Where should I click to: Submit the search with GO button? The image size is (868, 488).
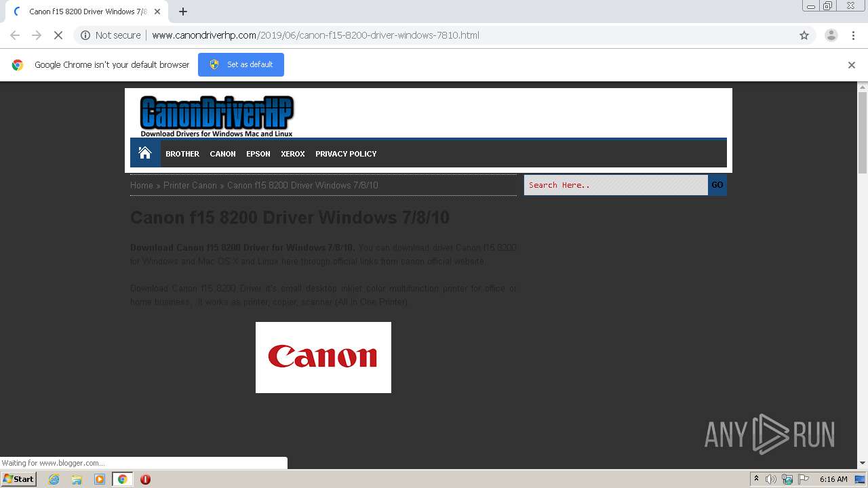tap(717, 185)
